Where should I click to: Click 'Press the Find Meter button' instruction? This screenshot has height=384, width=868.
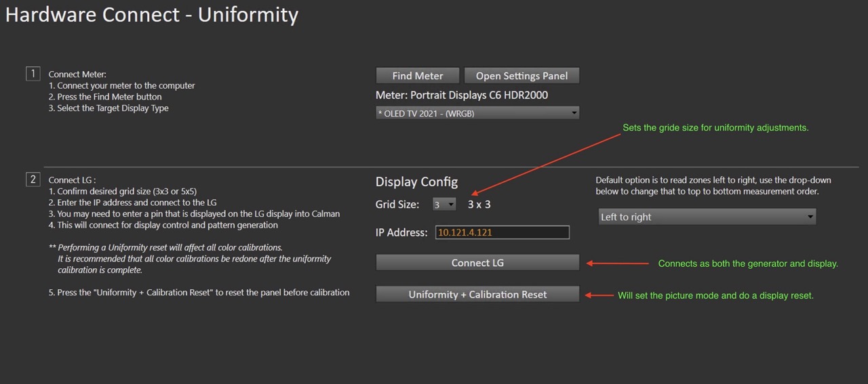click(x=105, y=97)
